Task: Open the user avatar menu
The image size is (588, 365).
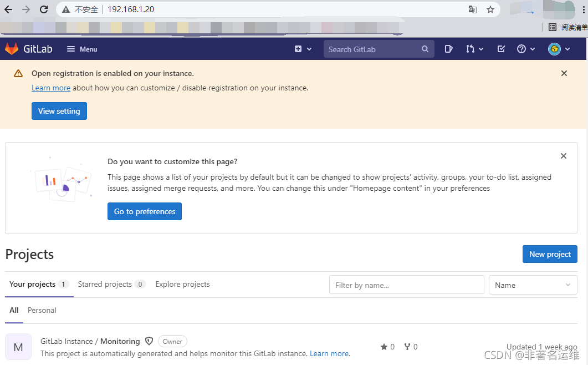Action: (559, 49)
